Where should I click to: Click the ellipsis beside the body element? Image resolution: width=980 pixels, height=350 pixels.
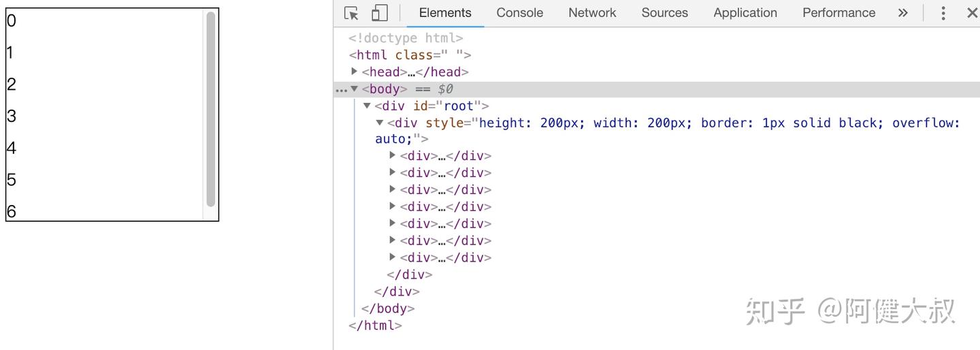point(341,89)
